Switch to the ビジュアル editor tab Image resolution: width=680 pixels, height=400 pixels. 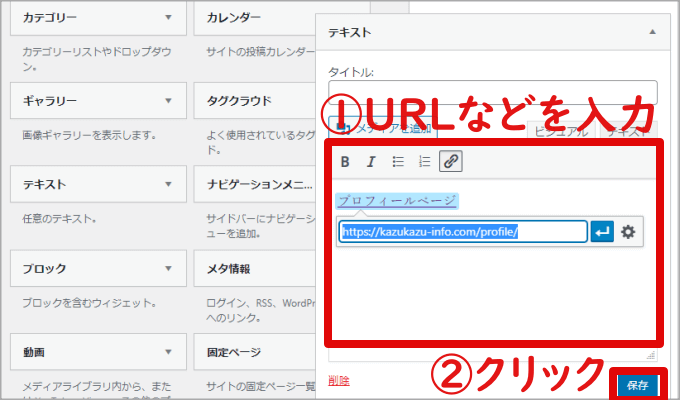point(561,131)
